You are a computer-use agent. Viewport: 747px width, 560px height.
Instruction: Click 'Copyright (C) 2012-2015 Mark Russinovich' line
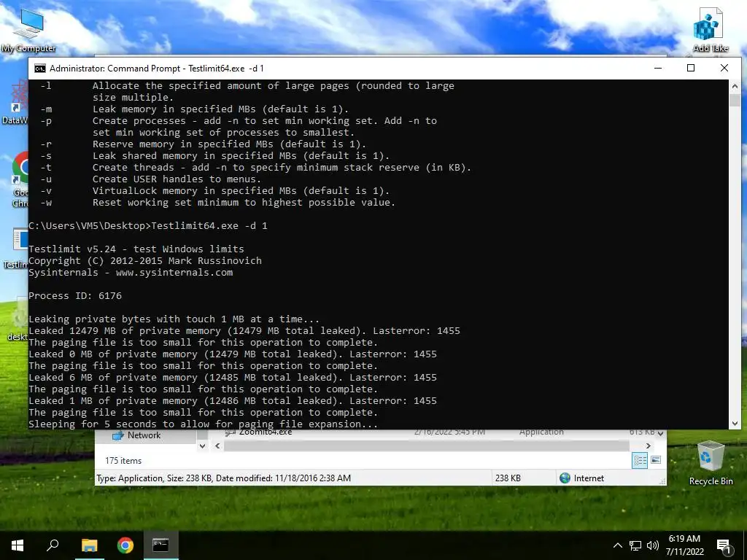[145, 261]
